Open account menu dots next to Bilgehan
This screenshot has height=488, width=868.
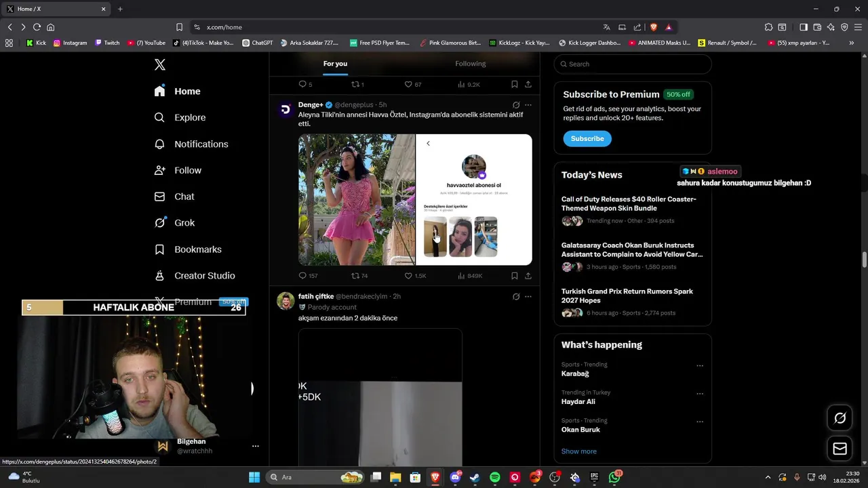(x=255, y=446)
